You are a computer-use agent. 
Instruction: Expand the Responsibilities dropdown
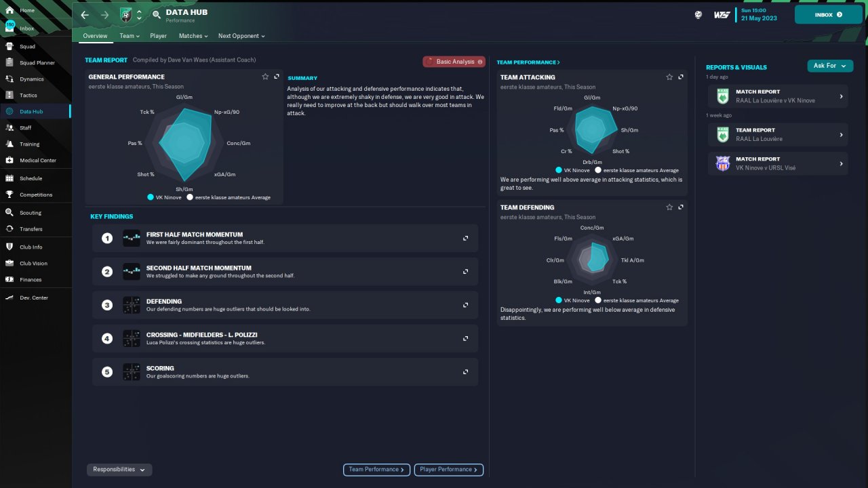119,470
